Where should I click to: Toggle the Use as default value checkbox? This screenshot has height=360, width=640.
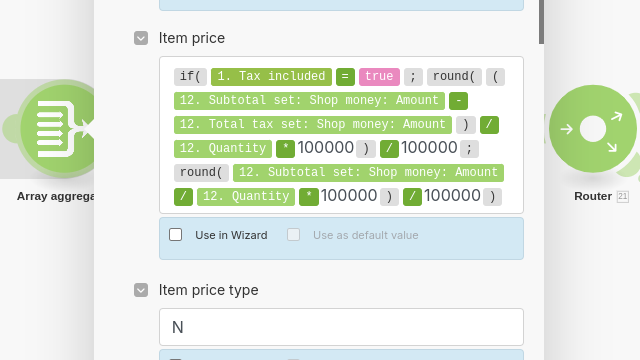click(293, 235)
